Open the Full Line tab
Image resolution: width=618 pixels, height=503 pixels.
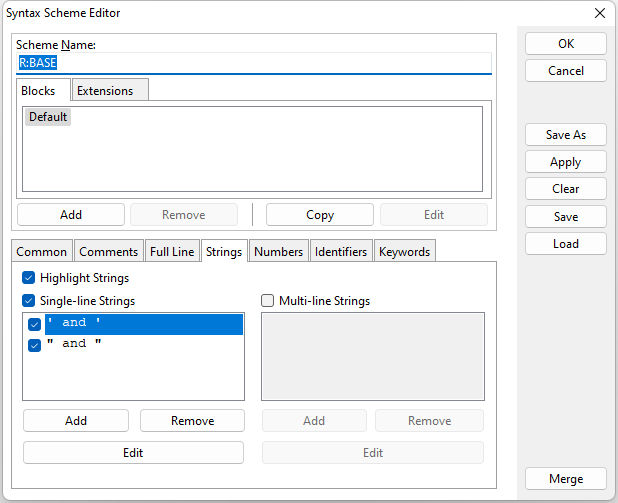click(x=172, y=252)
